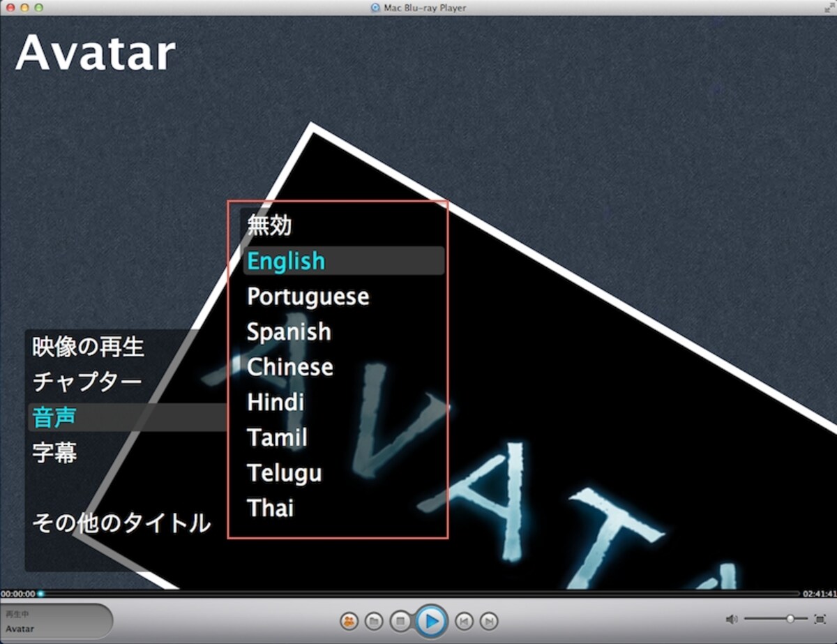Skip to previous chapter button
The image size is (837, 644).
point(464,620)
